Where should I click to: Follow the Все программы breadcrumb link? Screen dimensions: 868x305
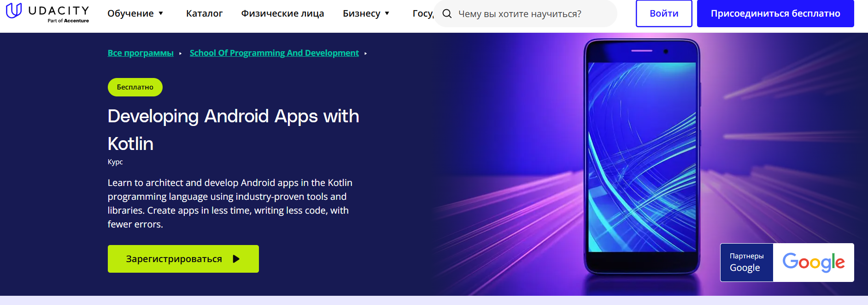[x=141, y=53]
